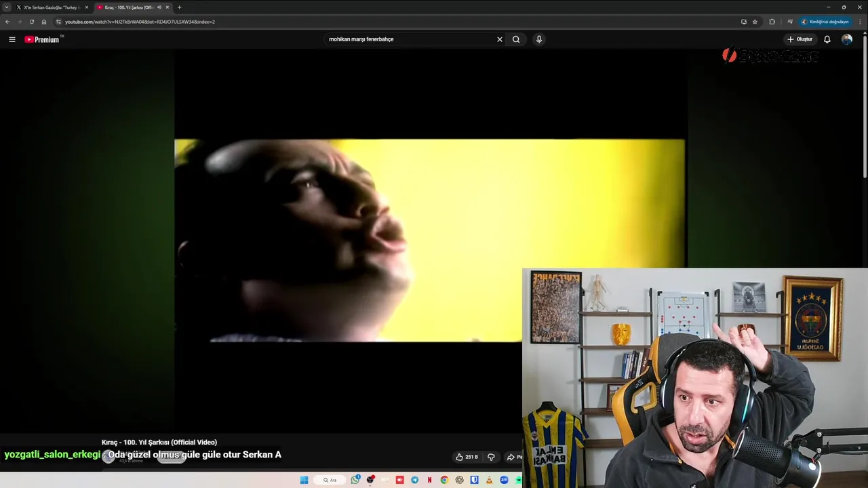Go forward in the browser
Image resolution: width=868 pixels, height=488 pixels.
(19, 22)
